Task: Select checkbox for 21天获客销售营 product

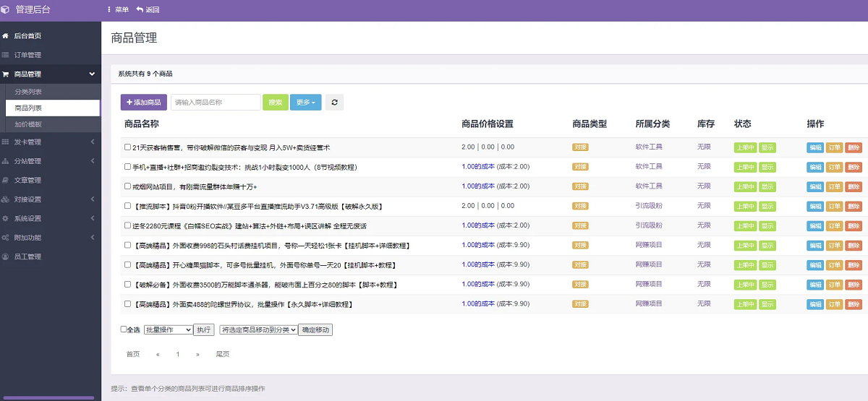Action: (x=127, y=147)
